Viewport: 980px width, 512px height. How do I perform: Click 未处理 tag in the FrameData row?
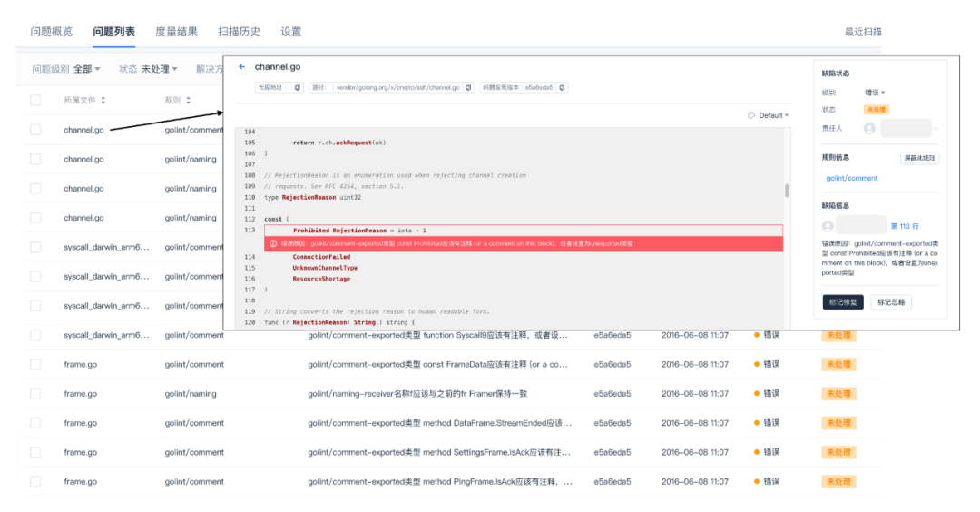pyautogui.click(x=838, y=364)
